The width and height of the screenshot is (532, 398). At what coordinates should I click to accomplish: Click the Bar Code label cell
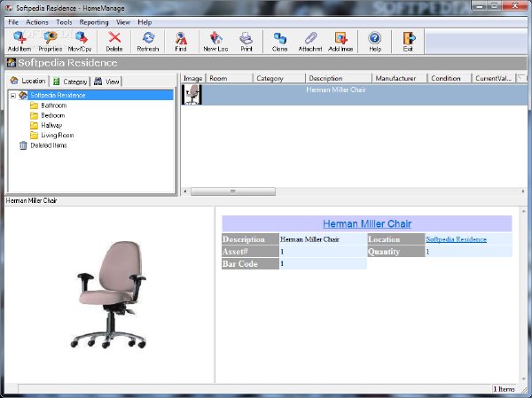tap(250, 263)
